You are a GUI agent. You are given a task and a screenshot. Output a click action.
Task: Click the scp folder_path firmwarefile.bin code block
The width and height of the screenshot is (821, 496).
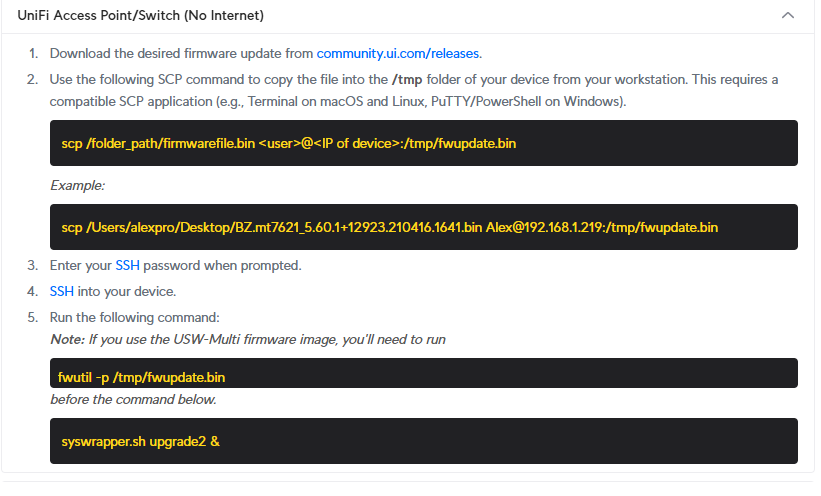(424, 143)
